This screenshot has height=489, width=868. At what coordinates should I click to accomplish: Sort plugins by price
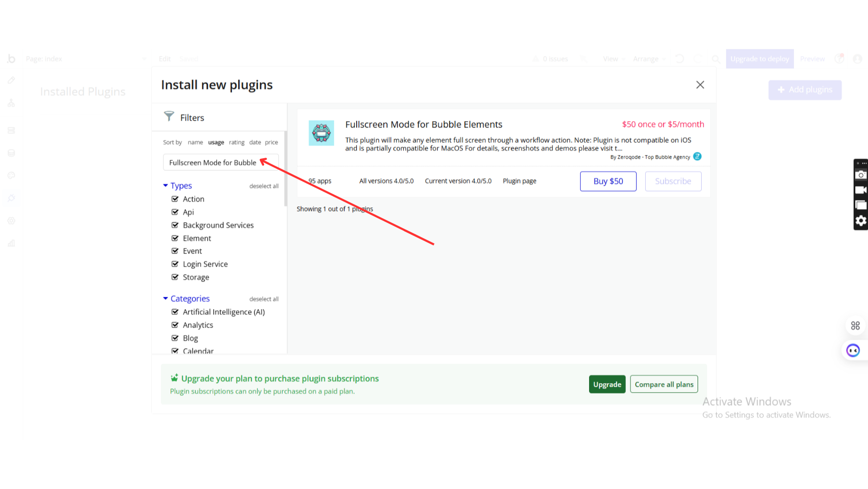(271, 142)
